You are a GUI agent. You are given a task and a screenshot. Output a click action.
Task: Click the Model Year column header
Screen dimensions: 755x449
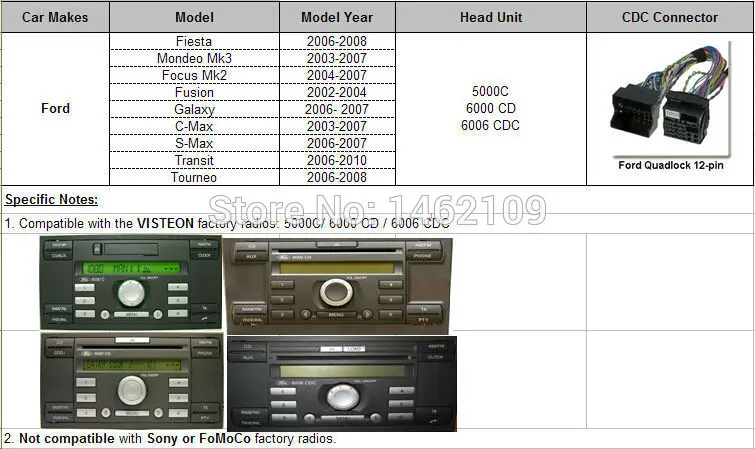pos(337,17)
